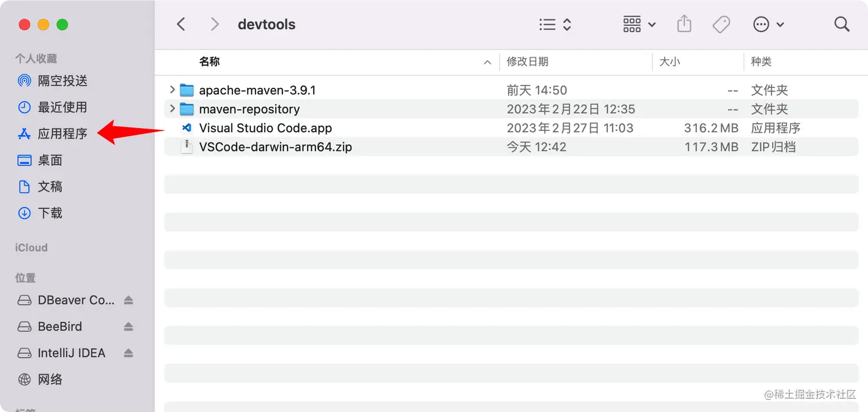Eject the BeeBird disk
Image resolution: width=868 pixels, height=412 pixels.
[128, 326]
